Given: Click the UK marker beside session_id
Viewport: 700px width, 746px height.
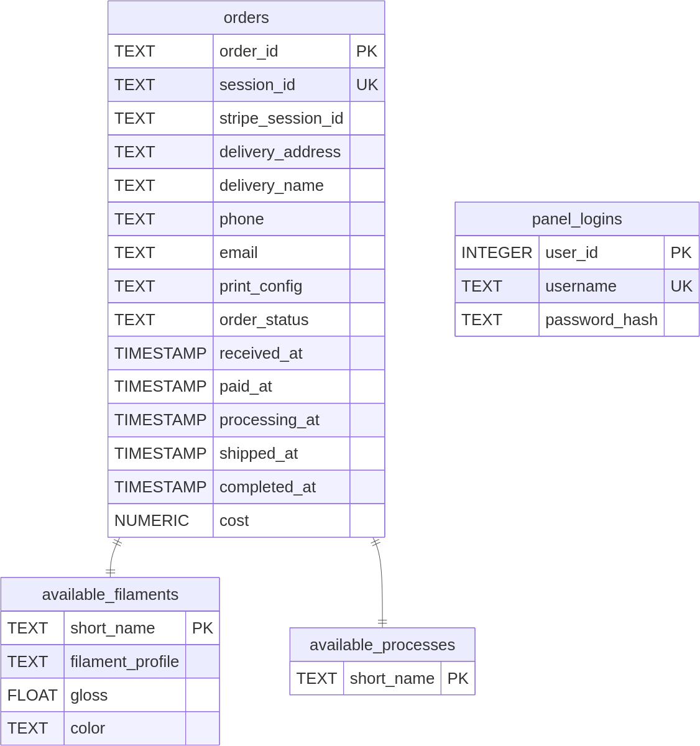Looking at the screenshot, I should tap(367, 85).
